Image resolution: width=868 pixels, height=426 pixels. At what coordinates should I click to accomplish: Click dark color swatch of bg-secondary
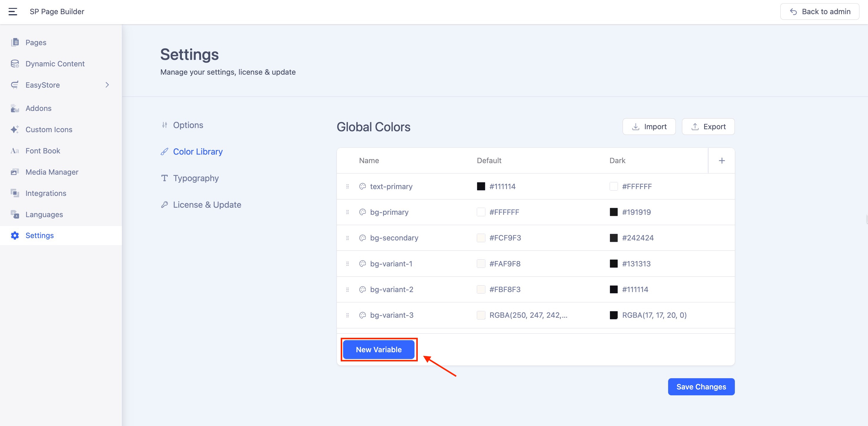coord(614,238)
